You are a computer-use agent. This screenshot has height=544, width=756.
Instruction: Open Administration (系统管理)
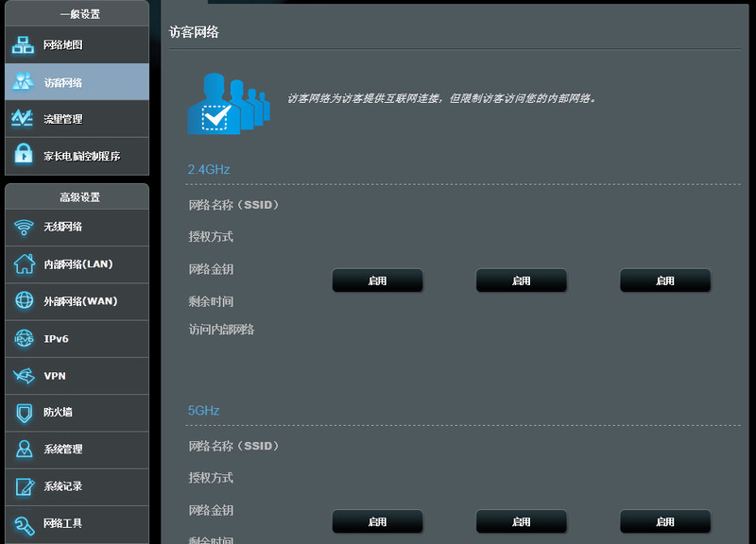(76, 450)
